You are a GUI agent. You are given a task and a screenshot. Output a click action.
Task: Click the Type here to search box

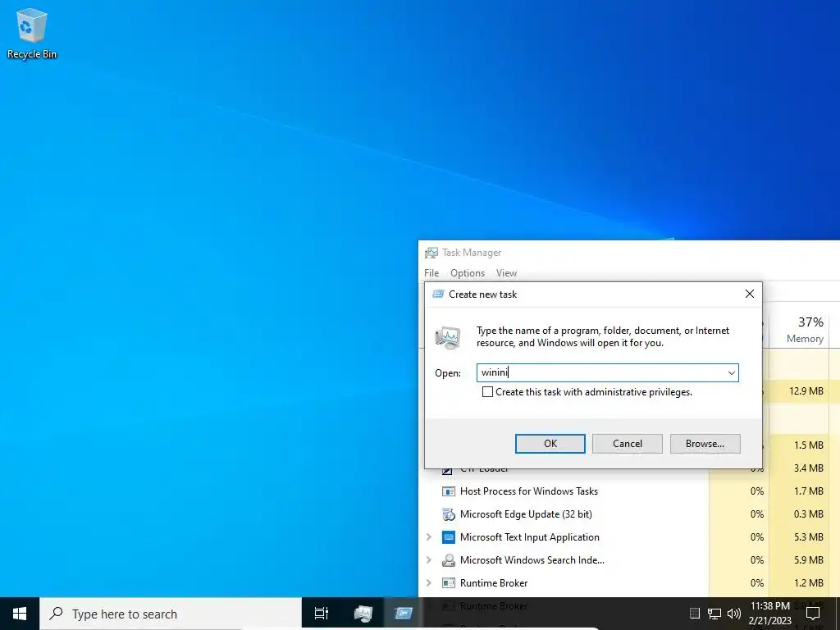coord(171,614)
